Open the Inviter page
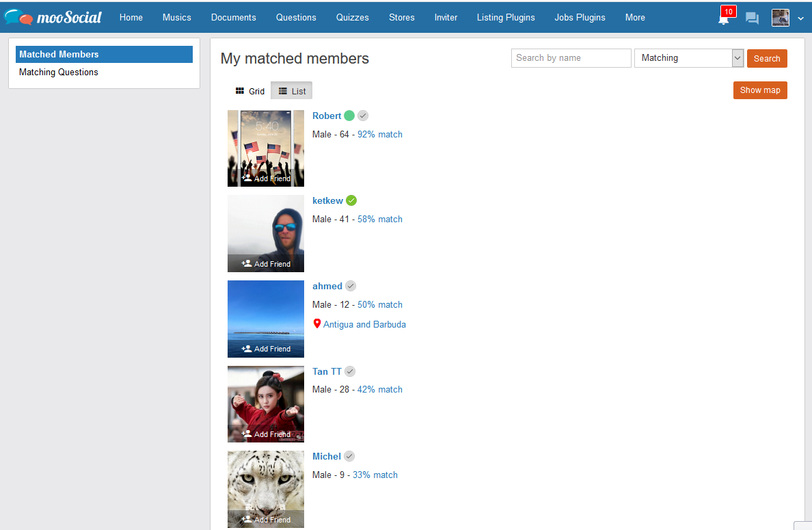The height and width of the screenshot is (530, 812). pyautogui.click(x=446, y=17)
